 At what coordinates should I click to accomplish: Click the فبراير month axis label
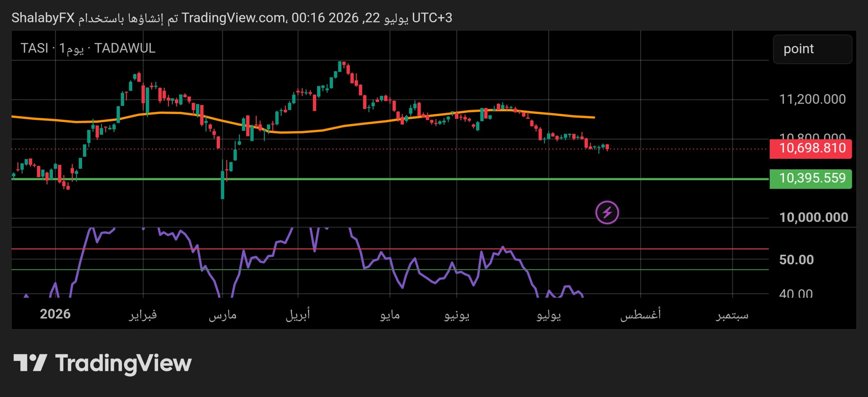tap(143, 315)
